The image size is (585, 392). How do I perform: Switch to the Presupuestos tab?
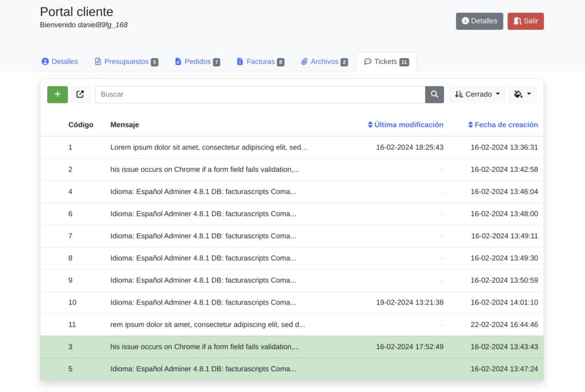126,62
